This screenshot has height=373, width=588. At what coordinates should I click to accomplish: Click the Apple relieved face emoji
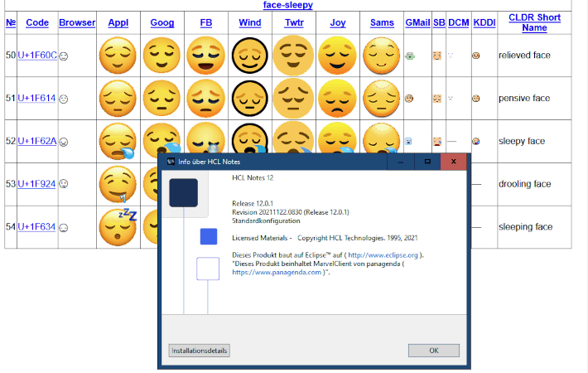tap(118, 56)
